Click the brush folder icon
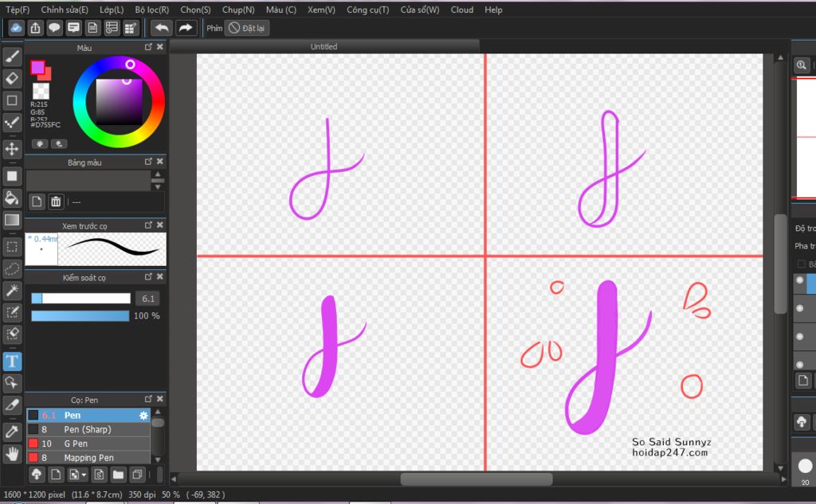The width and height of the screenshot is (816, 504). [118, 475]
